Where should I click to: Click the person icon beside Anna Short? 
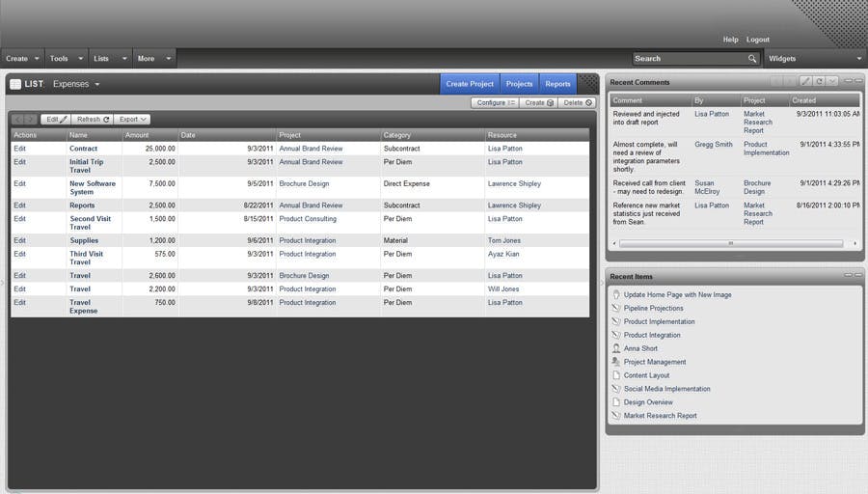[616, 348]
